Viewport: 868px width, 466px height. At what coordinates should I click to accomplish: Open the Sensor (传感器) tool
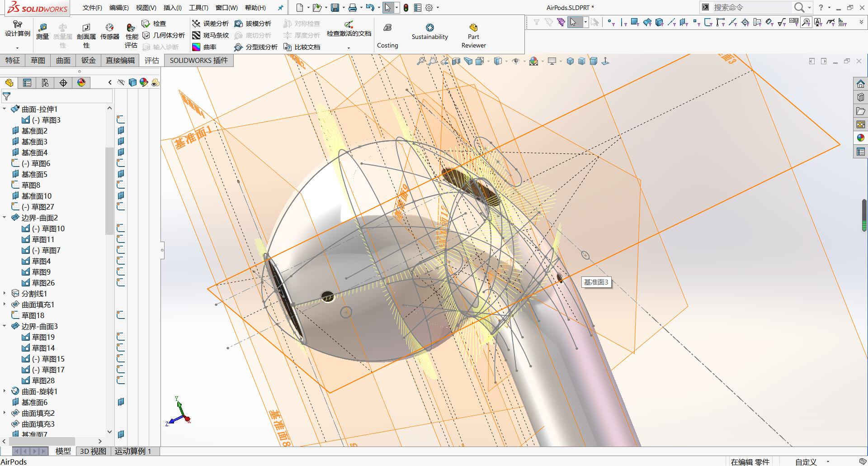coord(109,32)
